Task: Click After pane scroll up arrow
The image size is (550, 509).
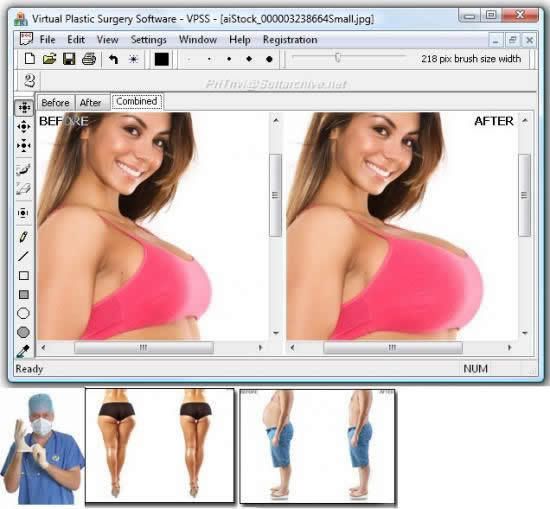Action: click(525, 121)
